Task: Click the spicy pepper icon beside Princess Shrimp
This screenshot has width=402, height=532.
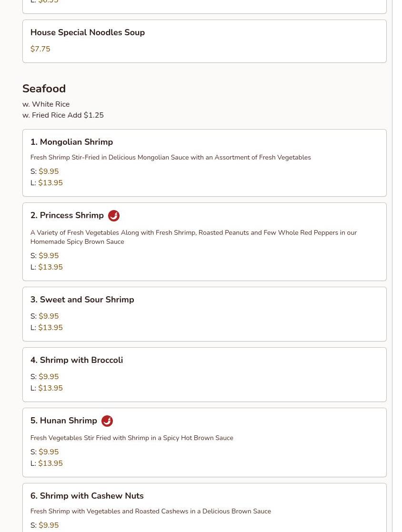Action: coord(114,215)
